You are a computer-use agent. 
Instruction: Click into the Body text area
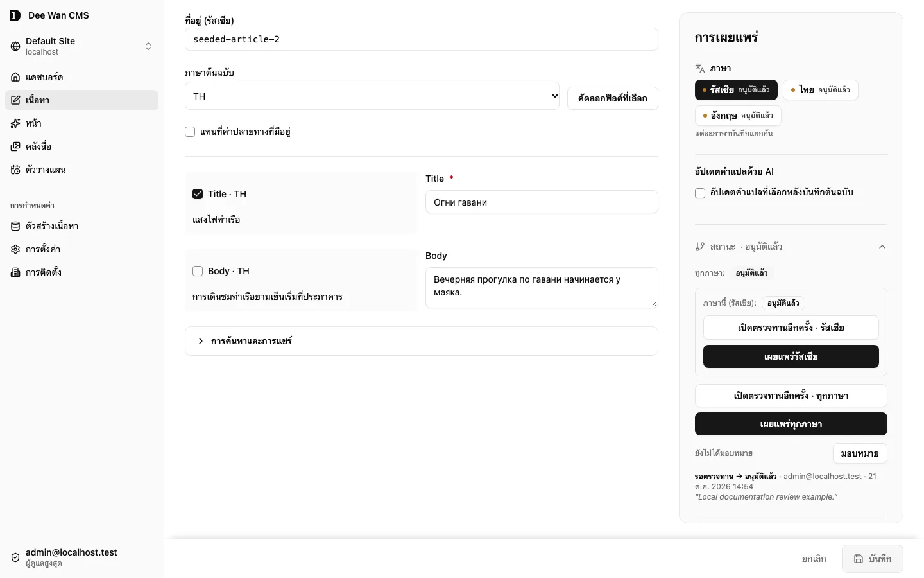pos(542,288)
